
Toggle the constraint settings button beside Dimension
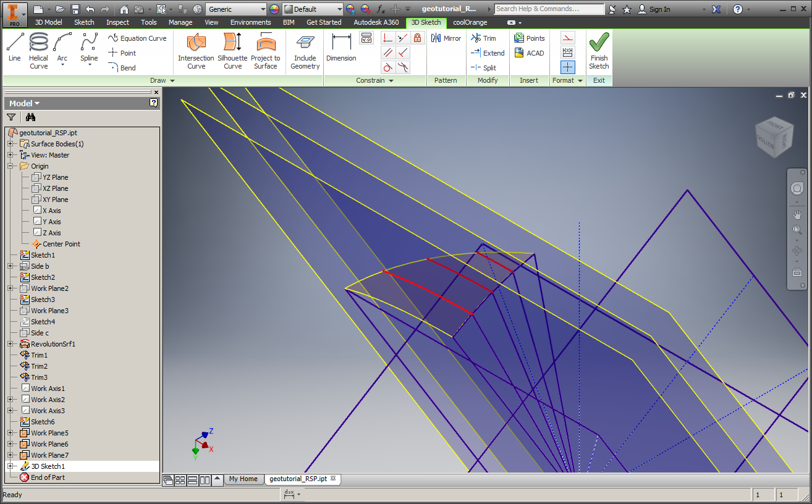click(366, 38)
